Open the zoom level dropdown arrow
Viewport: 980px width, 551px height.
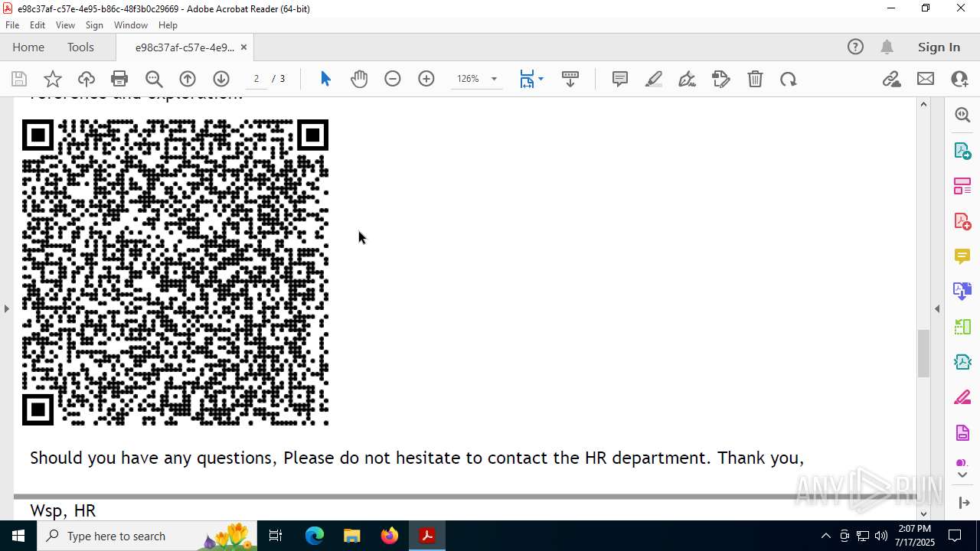(x=494, y=79)
